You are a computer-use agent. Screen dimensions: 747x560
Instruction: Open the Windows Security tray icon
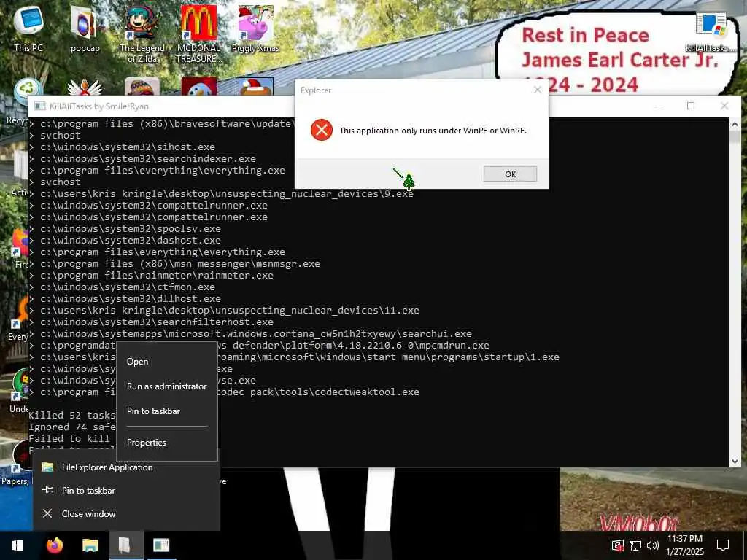pyautogui.click(x=617, y=545)
